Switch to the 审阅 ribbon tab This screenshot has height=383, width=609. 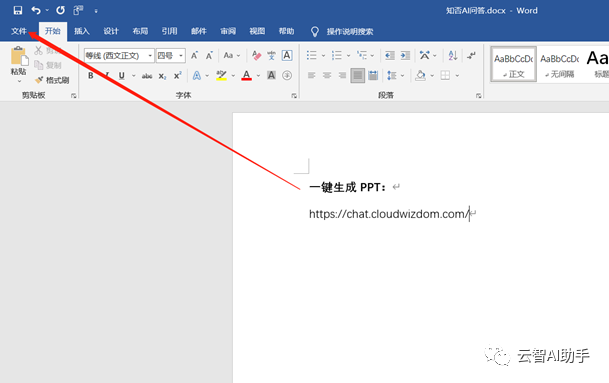click(228, 31)
